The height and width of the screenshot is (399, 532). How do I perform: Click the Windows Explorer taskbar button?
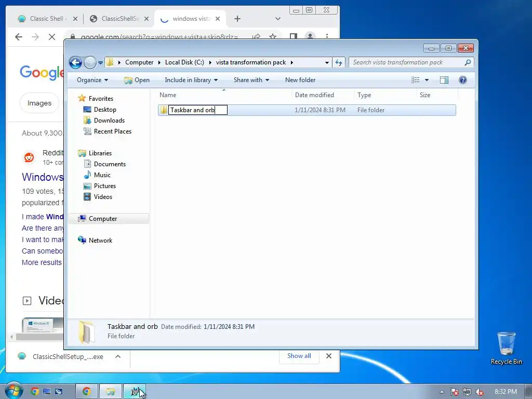pyautogui.click(x=110, y=391)
